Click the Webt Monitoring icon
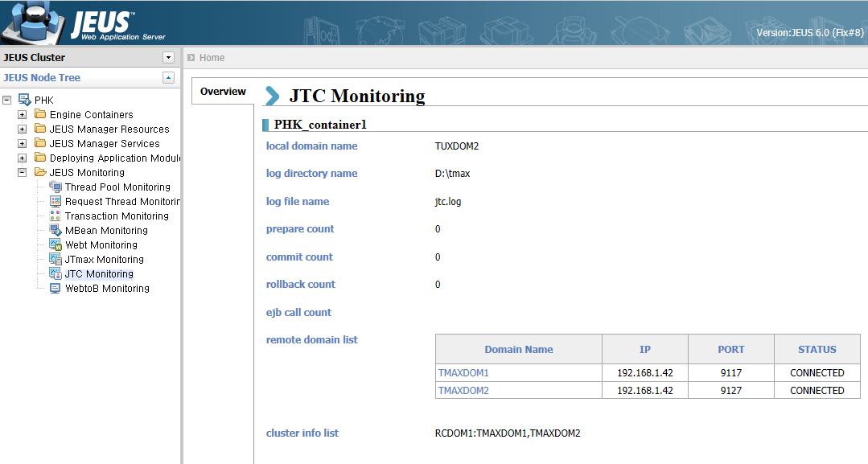This screenshot has width=868, height=464. click(56, 244)
